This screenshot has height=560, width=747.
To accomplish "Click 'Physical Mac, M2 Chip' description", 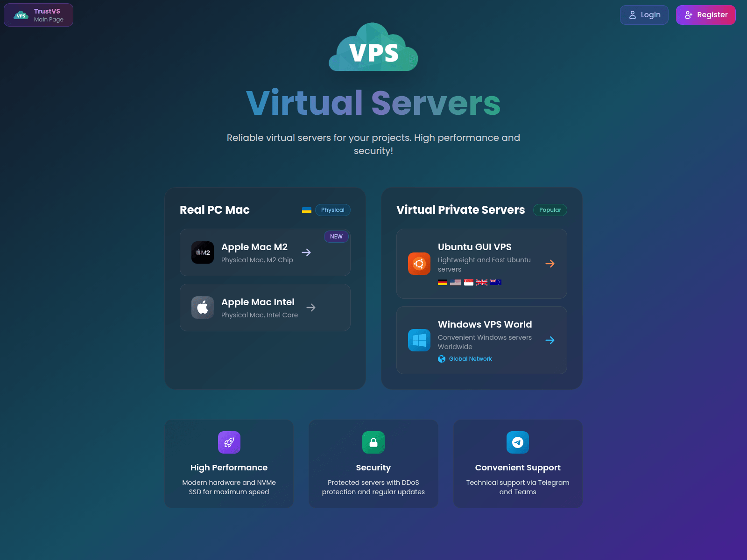I will (x=257, y=260).
